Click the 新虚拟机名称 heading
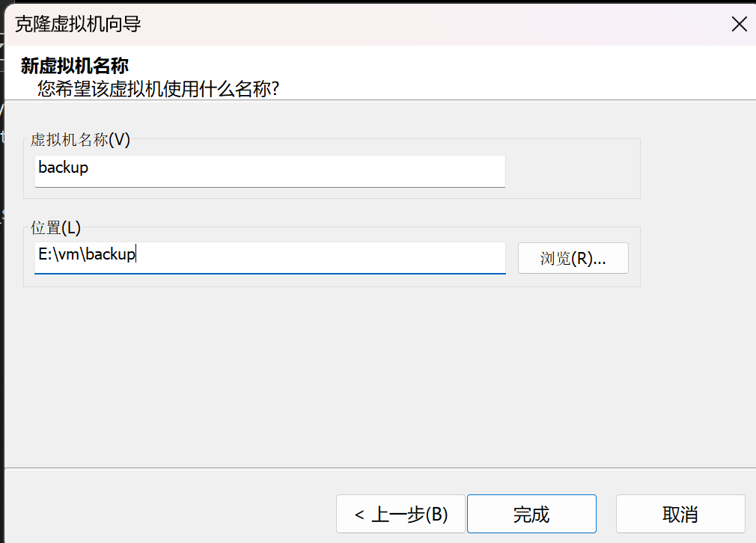This screenshot has width=756, height=543. pyautogui.click(x=75, y=66)
